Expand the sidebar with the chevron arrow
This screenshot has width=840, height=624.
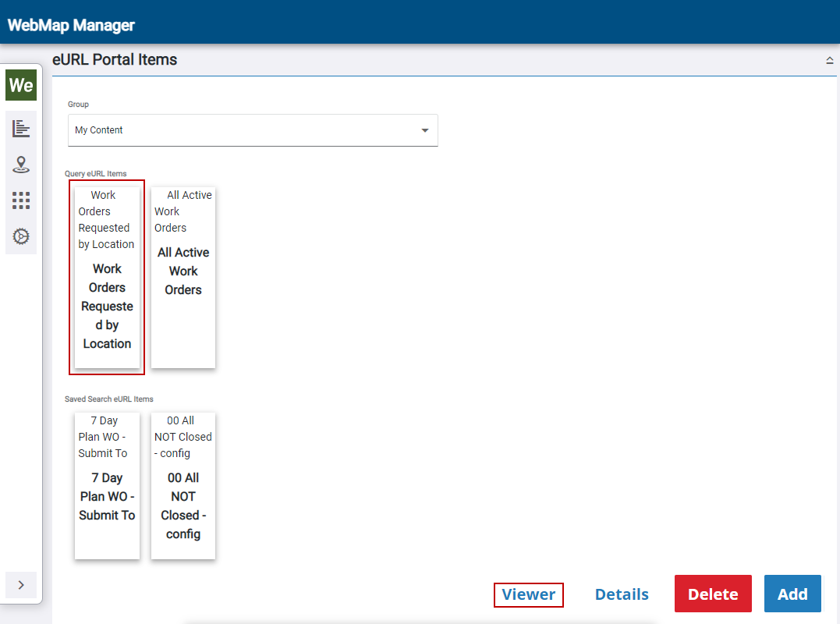point(21,584)
